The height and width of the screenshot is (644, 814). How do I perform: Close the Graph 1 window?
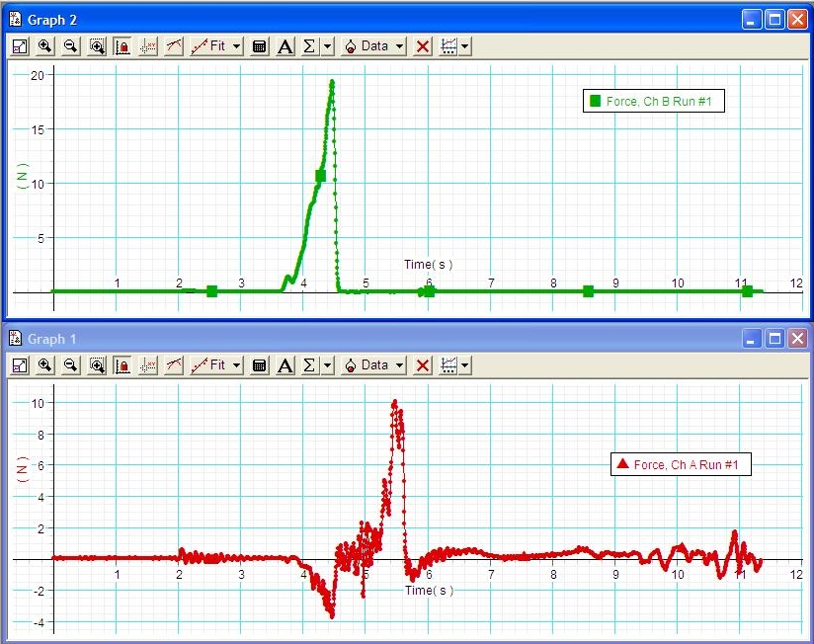[x=798, y=339]
